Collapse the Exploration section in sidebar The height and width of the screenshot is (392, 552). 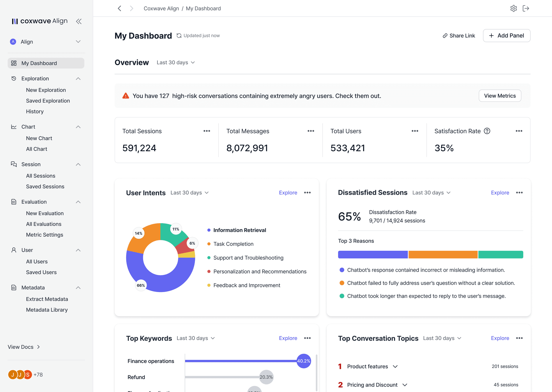point(78,78)
